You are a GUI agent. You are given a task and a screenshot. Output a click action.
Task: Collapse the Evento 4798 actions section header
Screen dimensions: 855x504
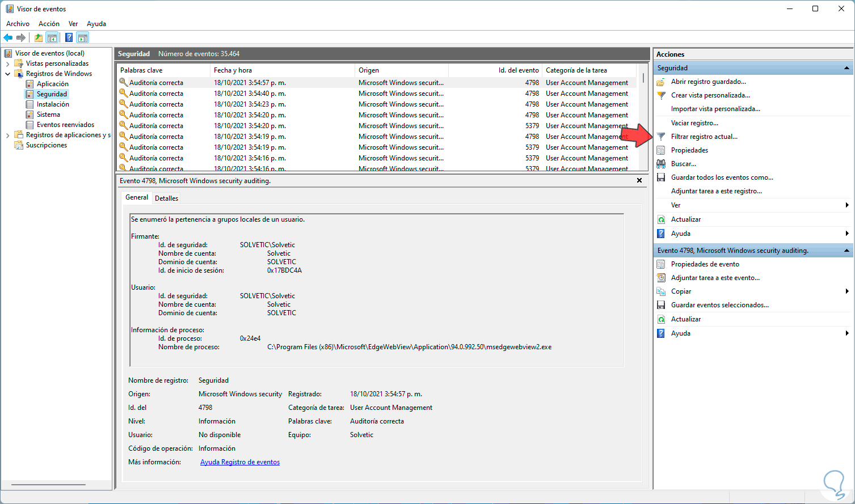(x=846, y=251)
